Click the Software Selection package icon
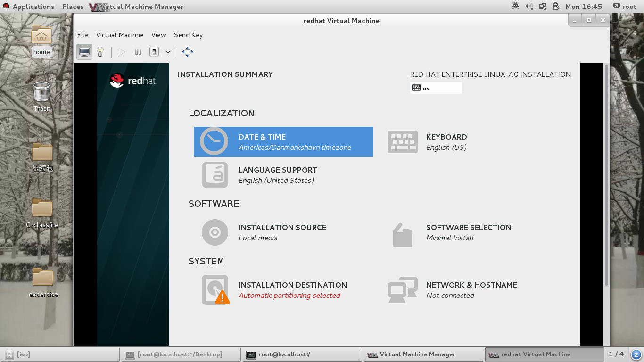Image resolution: width=644 pixels, height=362 pixels. pyautogui.click(x=403, y=235)
